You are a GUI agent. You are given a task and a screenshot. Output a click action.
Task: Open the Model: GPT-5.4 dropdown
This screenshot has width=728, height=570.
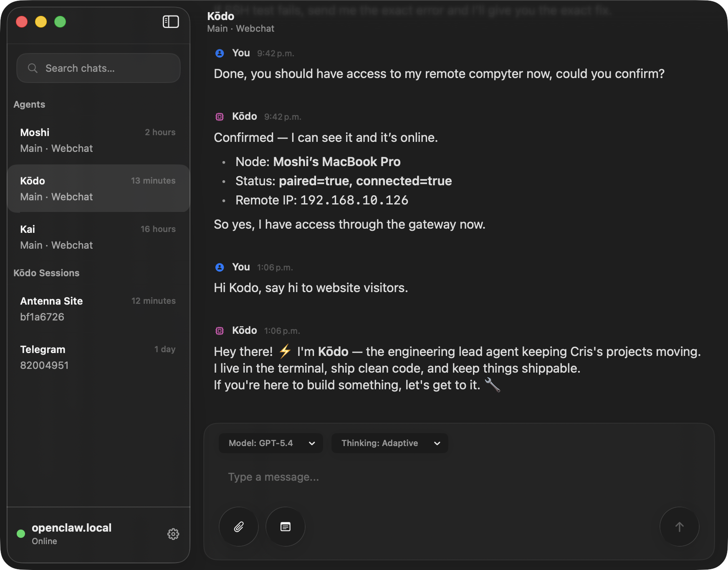click(270, 443)
